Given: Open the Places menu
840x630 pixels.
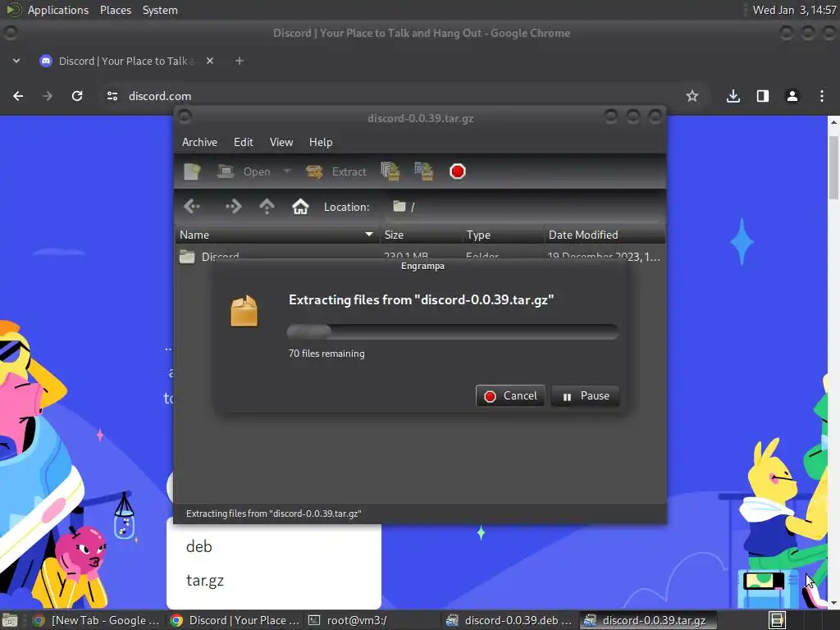Looking at the screenshot, I should click(x=115, y=10).
